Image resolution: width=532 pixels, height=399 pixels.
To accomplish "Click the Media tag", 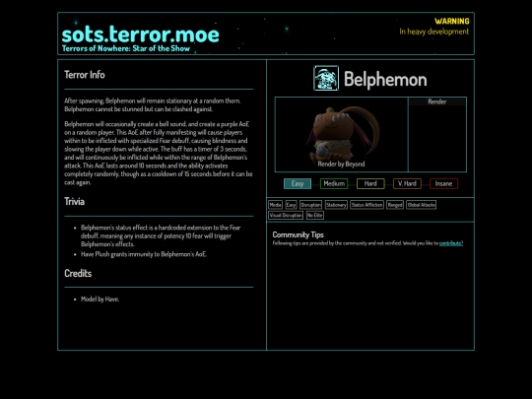I will coord(275,205).
